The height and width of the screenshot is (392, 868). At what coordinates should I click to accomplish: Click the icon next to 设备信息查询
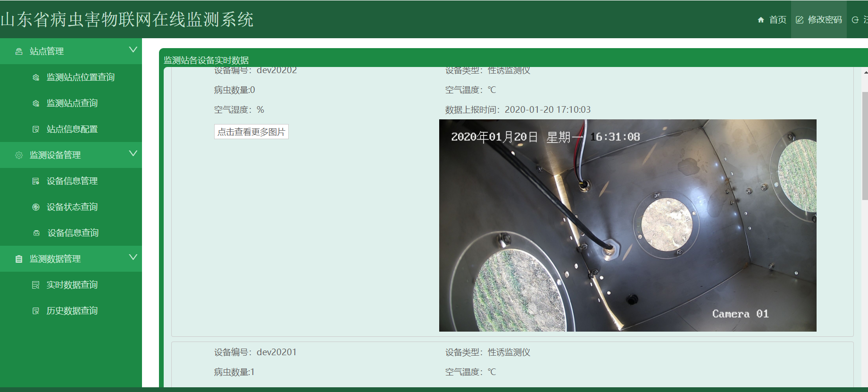coord(36,233)
